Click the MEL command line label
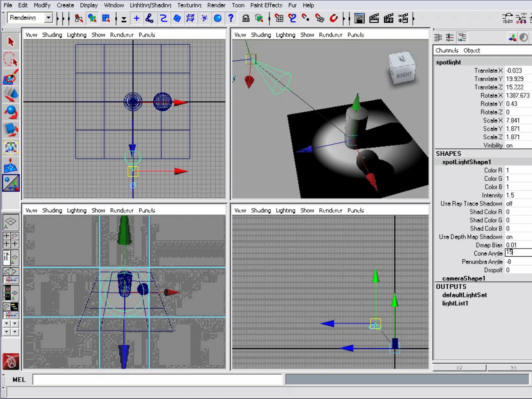 pyautogui.click(x=19, y=380)
